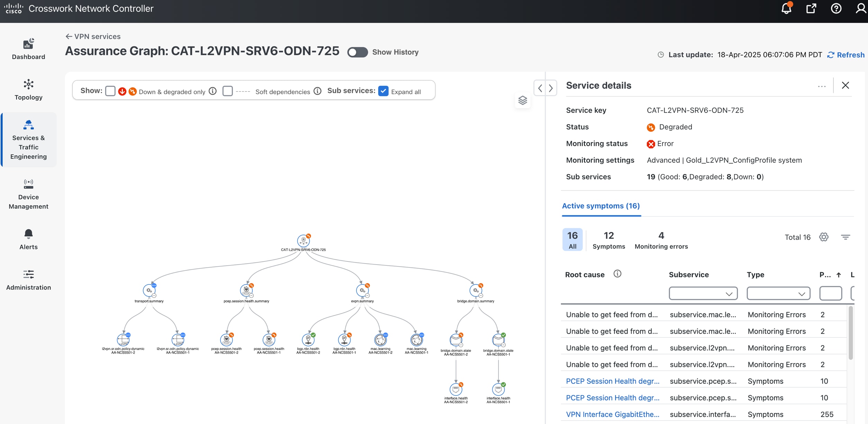Screen dimensions: 868x424
Task: Select the bridge.domain.summary node
Action: 476,290
